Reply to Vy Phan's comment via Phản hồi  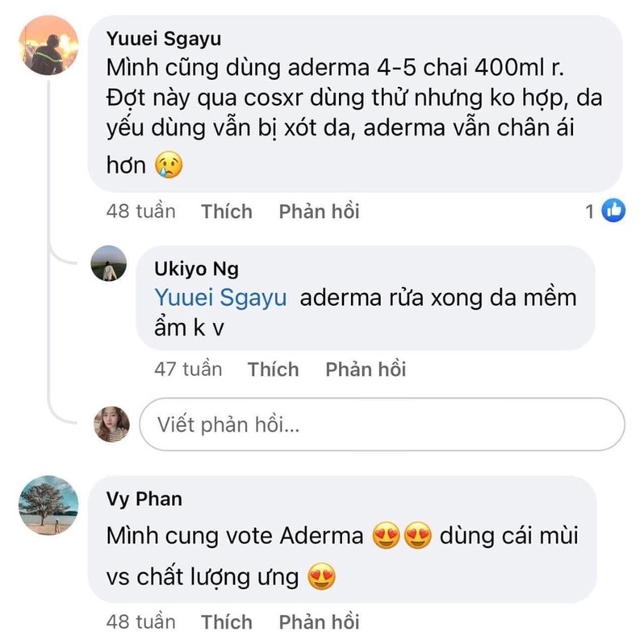[x=319, y=622]
